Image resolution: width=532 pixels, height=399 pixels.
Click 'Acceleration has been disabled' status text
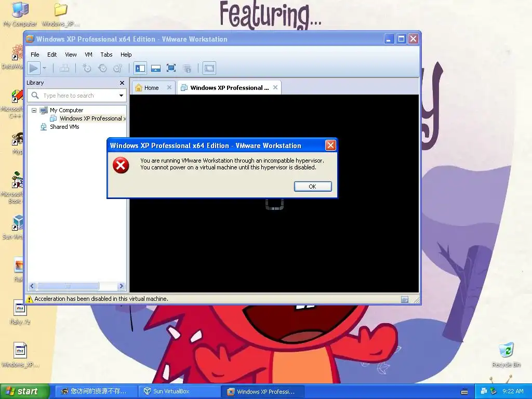click(101, 299)
